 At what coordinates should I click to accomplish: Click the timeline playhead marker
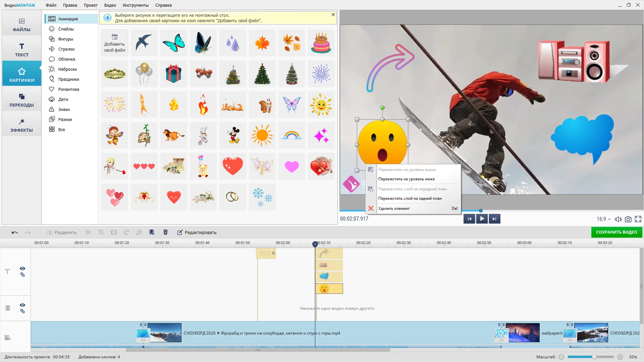coord(315,244)
